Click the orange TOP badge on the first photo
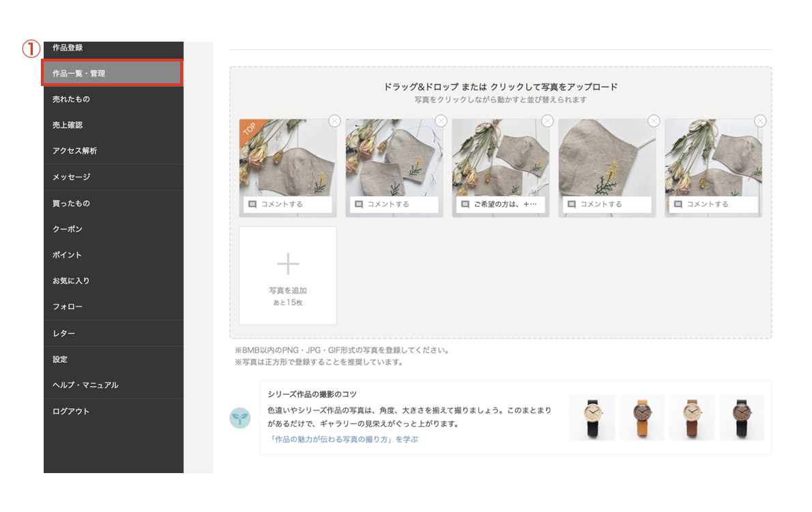 pos(249,127)
